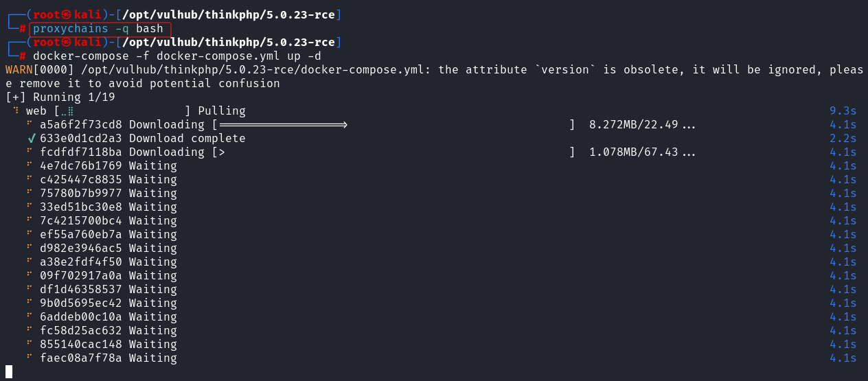Click the docker-compose.yml path in the warning
The image size is (868, 381).
click(x=255, y=69)
